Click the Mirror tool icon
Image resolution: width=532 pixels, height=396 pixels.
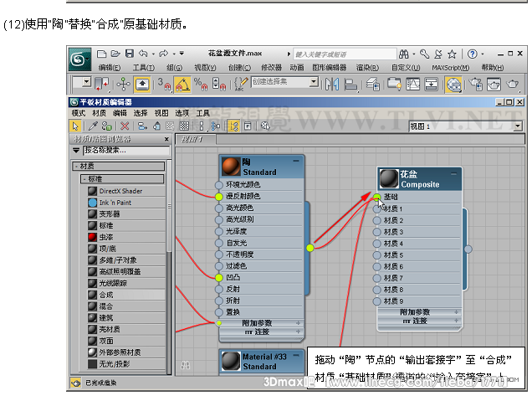tap(331, 84)
